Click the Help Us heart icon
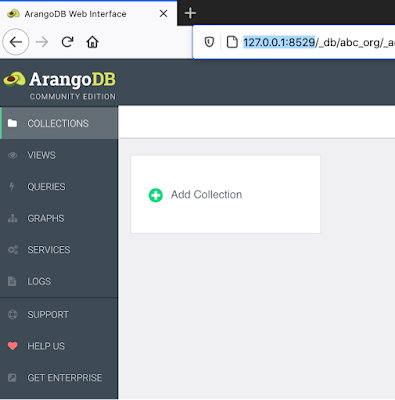This screenshot has height=400, width=395. click(12, 346)
